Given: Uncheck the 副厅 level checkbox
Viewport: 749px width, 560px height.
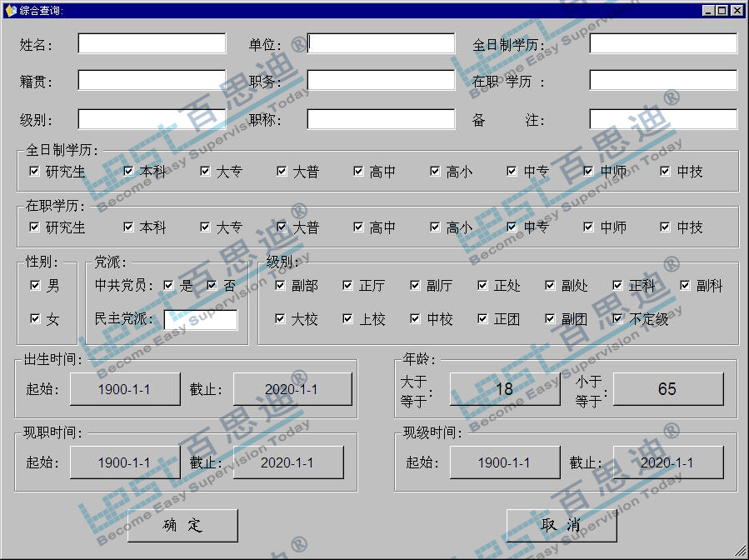Looking at the screenshot, I should pyautogui.click(x=415, y=285).
